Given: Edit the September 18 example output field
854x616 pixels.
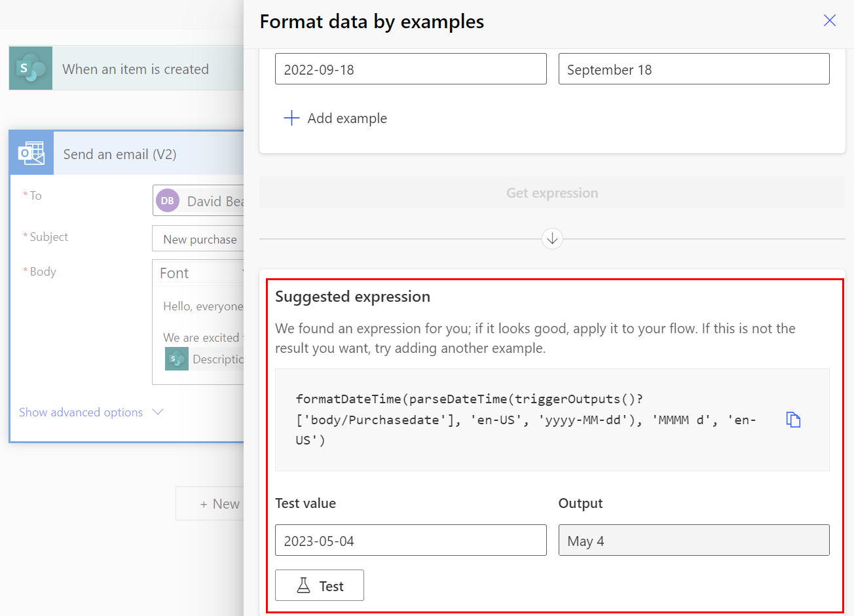Looking at the screenshot, I should pos(694,69).
